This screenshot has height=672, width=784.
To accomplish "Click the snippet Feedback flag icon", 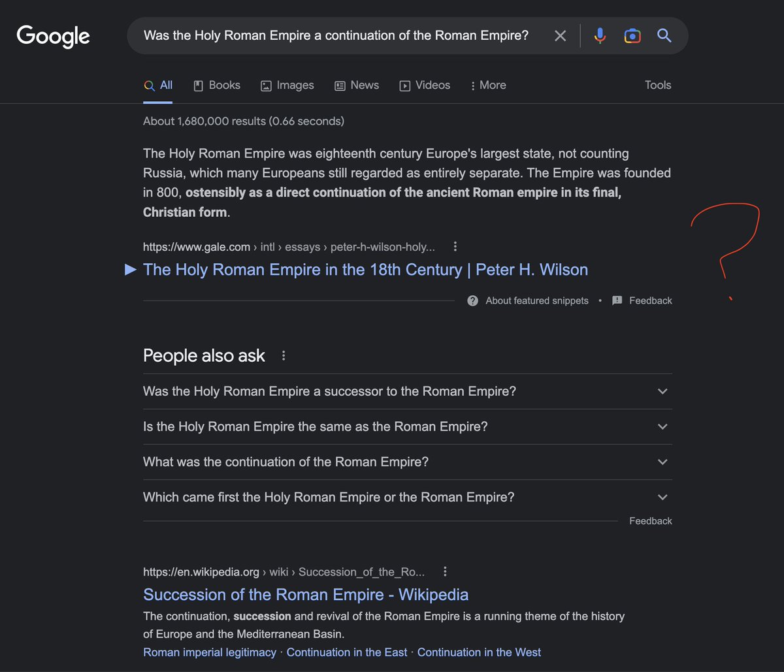I will (x=617, y=301).
